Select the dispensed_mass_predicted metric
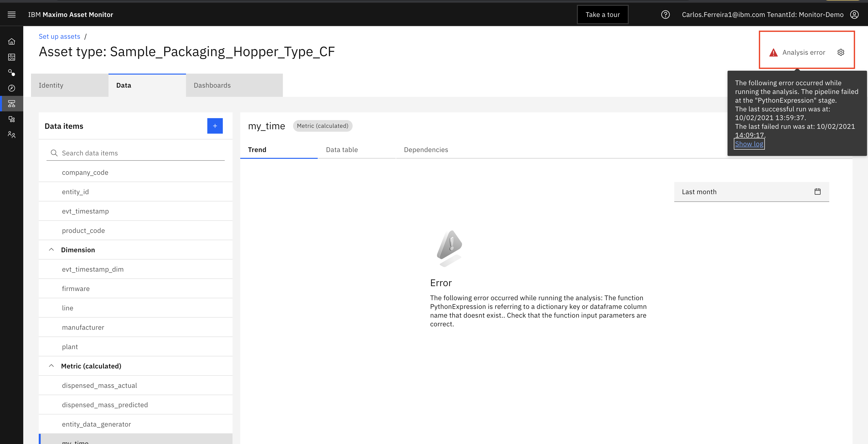The height and width of the screenshot is (444, 868). tap(135, 405)
